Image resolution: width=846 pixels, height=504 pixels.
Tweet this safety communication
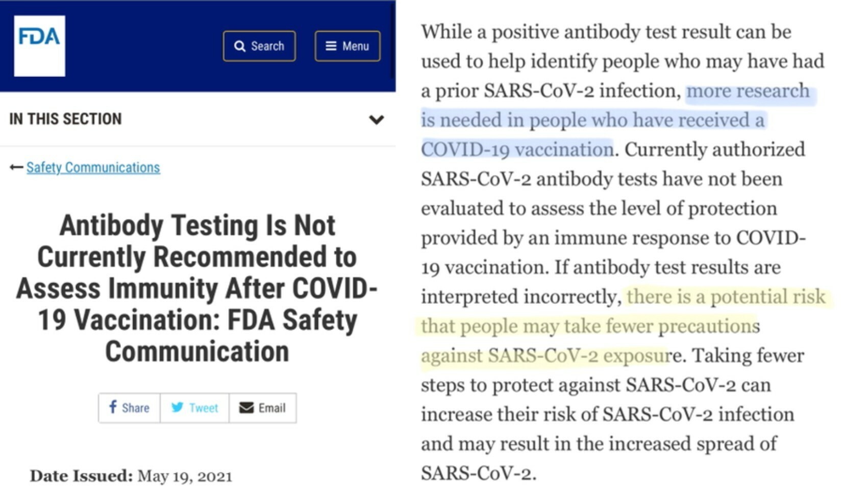click(194, 408)
